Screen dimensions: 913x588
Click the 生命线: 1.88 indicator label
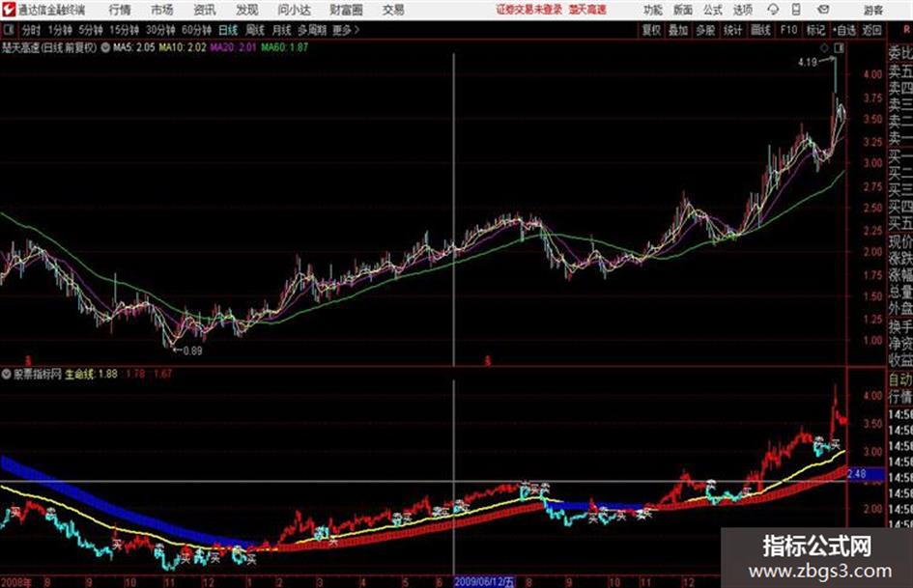92,374
